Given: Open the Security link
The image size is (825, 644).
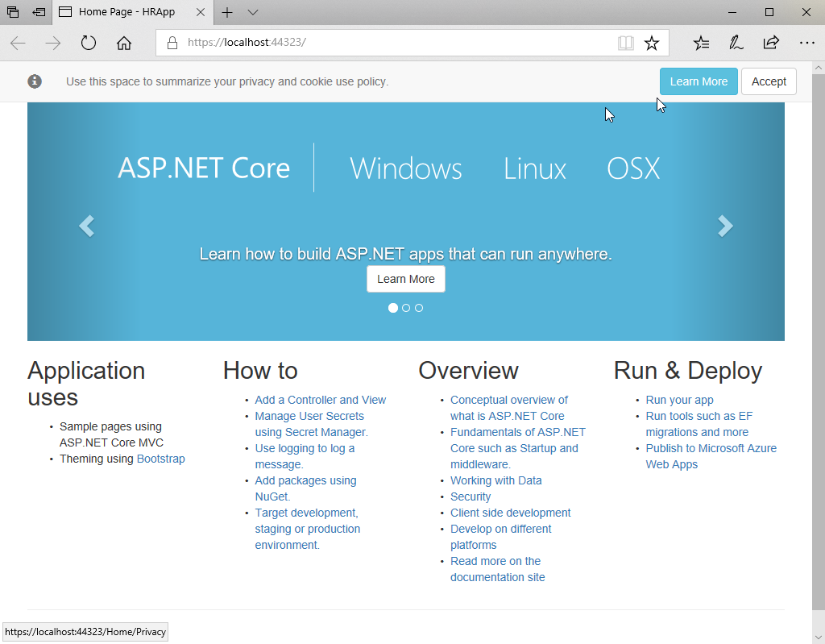Looking at the screenshot, I should (x=471, y=497).
